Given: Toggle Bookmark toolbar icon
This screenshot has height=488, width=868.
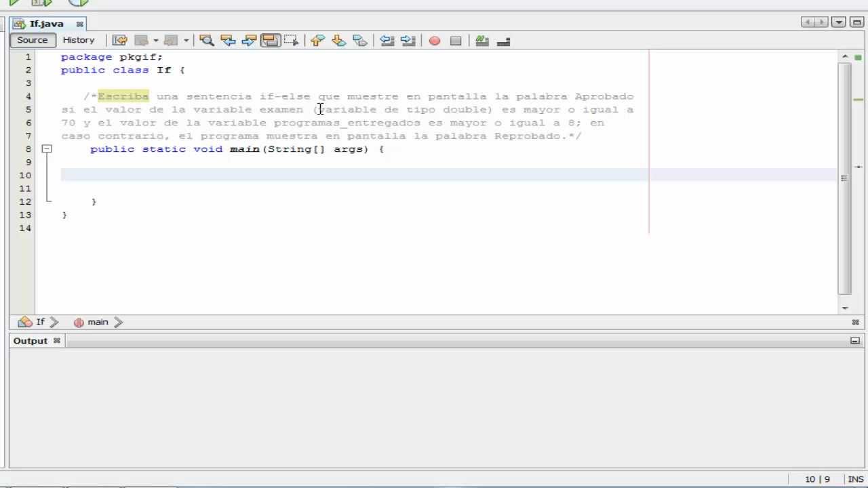Looking at the screenshot, I should click(x=360, y=41).
